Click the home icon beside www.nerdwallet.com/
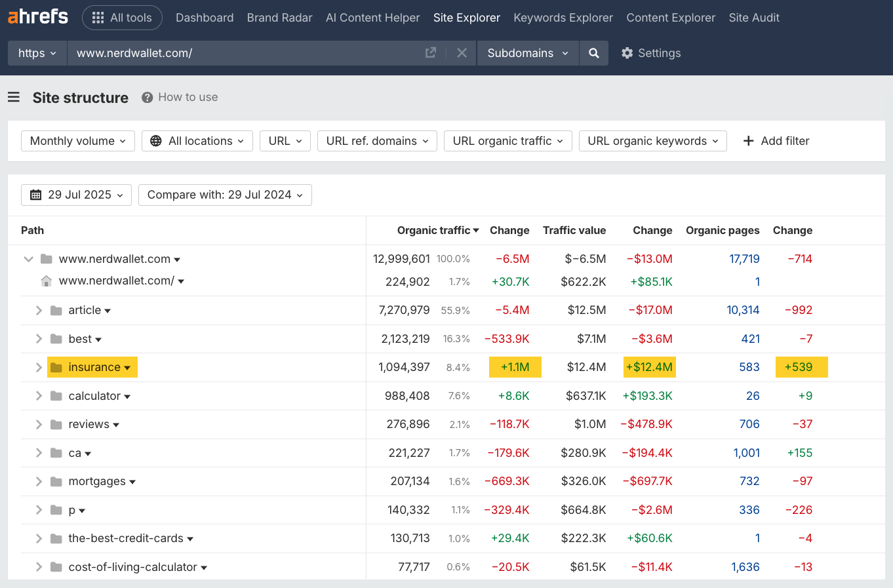This screenshot has width=893, height=588. pyautogui.click(x=46, y=281)
